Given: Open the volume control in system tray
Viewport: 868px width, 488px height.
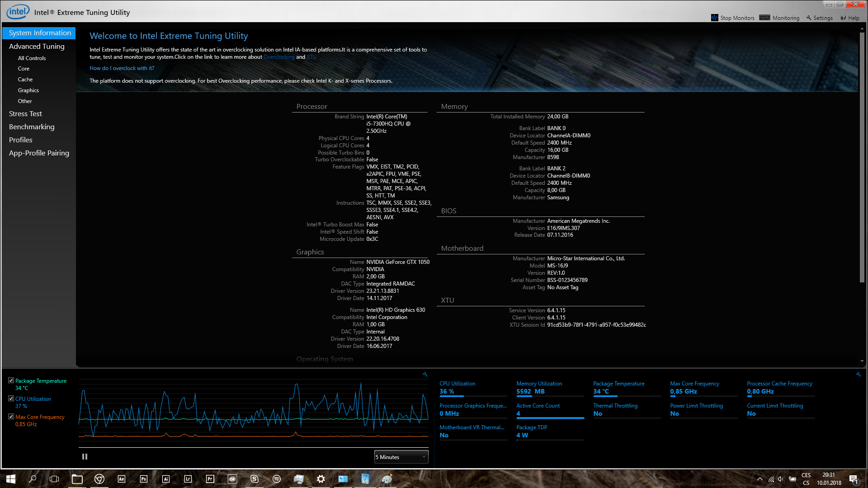Looking at the screenshot, I should [781, 479].
